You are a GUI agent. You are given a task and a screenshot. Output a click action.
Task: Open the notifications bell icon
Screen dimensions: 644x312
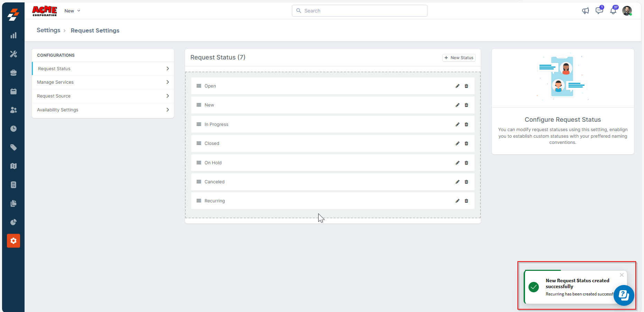point(613,11)
